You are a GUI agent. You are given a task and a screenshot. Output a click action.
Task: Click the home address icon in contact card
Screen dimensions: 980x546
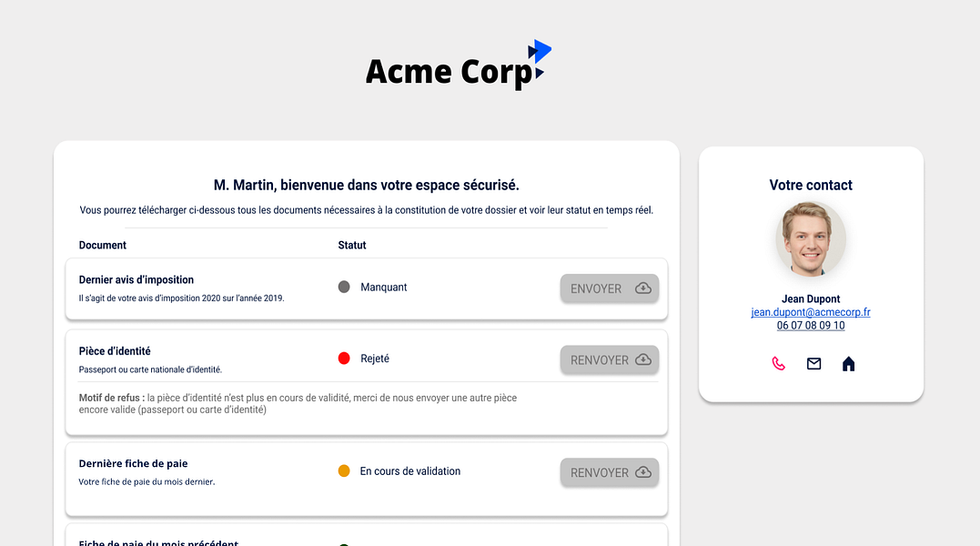(848, 364)
